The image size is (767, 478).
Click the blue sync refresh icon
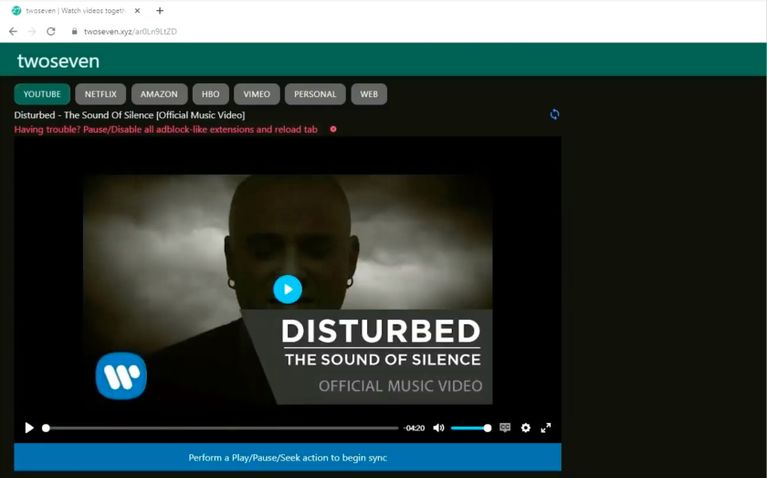pyautogui.click(x=554, y=114)
